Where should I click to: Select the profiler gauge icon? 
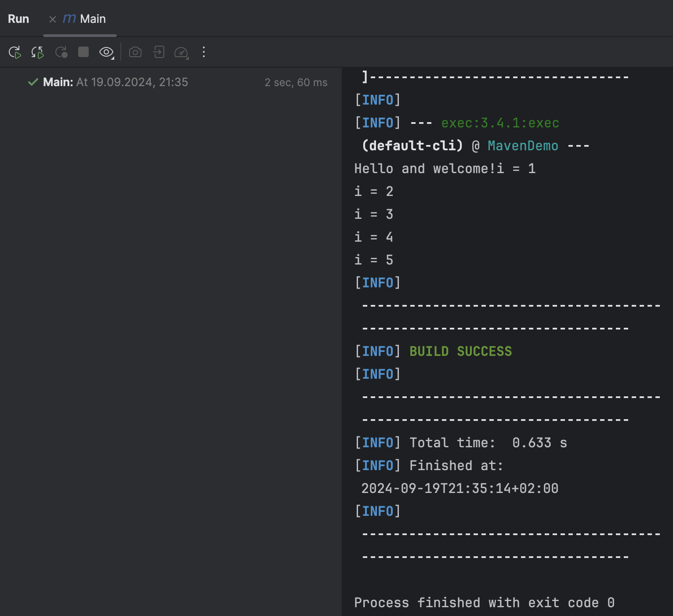pyautogui.click(x=181, y=52)
